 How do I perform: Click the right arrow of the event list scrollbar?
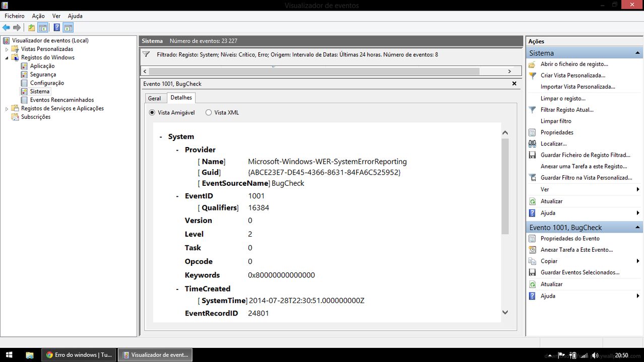[x=509, y=71]
